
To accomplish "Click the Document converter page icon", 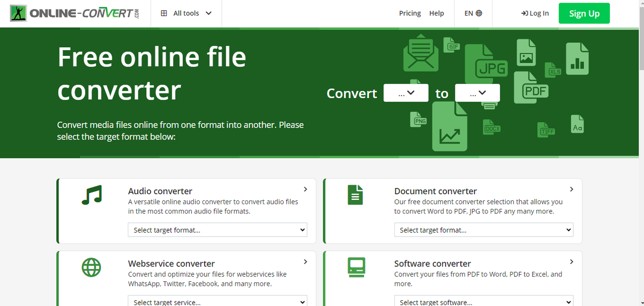I will (x=355, y=195).
